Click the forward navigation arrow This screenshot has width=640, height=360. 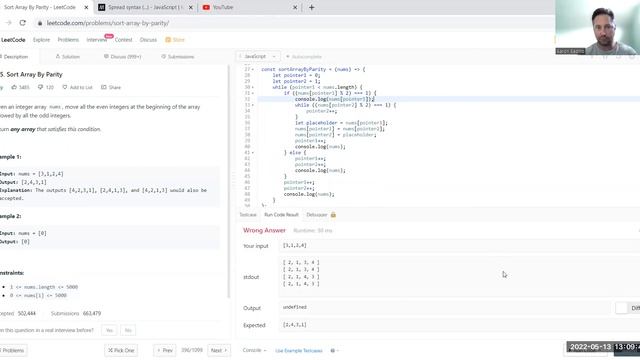[x=9, y=23]
